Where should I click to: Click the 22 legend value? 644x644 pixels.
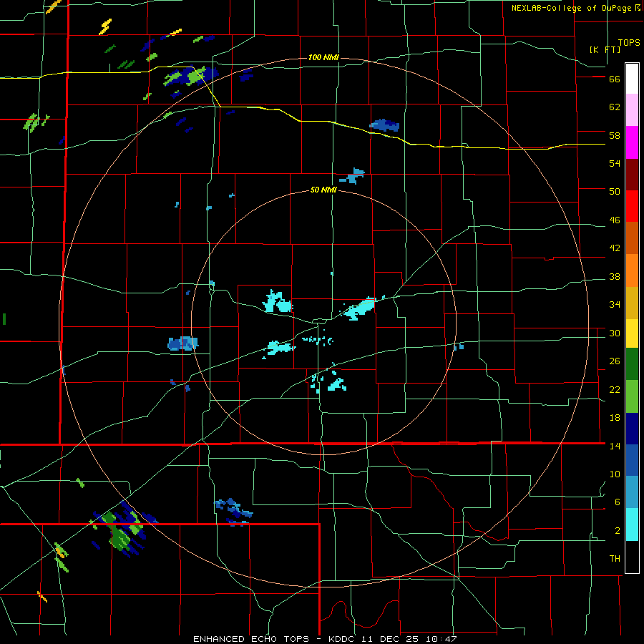point(615,389)
